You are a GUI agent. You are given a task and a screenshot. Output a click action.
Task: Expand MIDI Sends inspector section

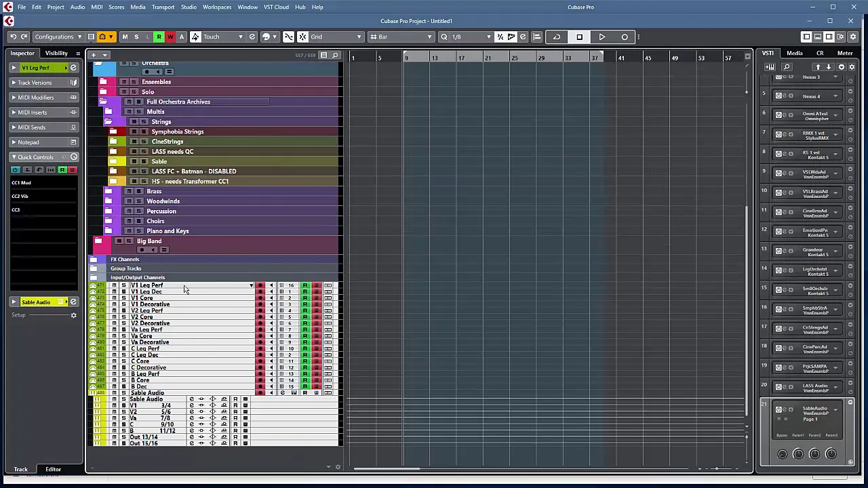point(43,127)
